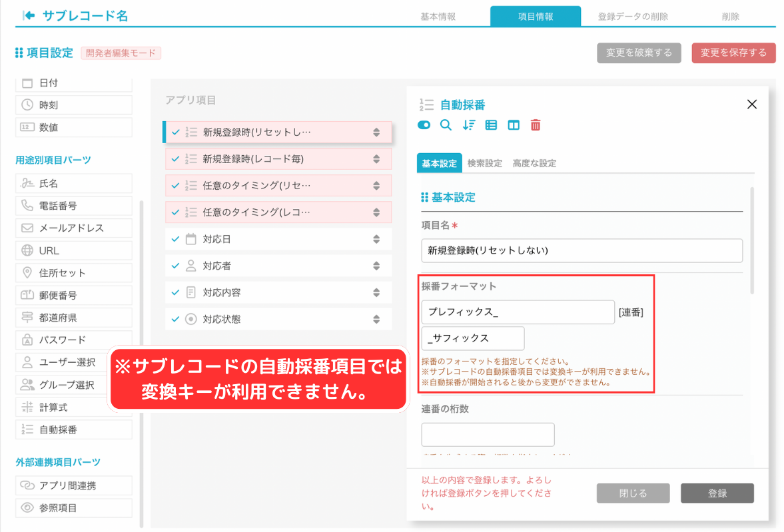Click the プレフィックス_ format input field
Image resolution: width=784 pixels, height=532 pixels.
coord(518,312)
